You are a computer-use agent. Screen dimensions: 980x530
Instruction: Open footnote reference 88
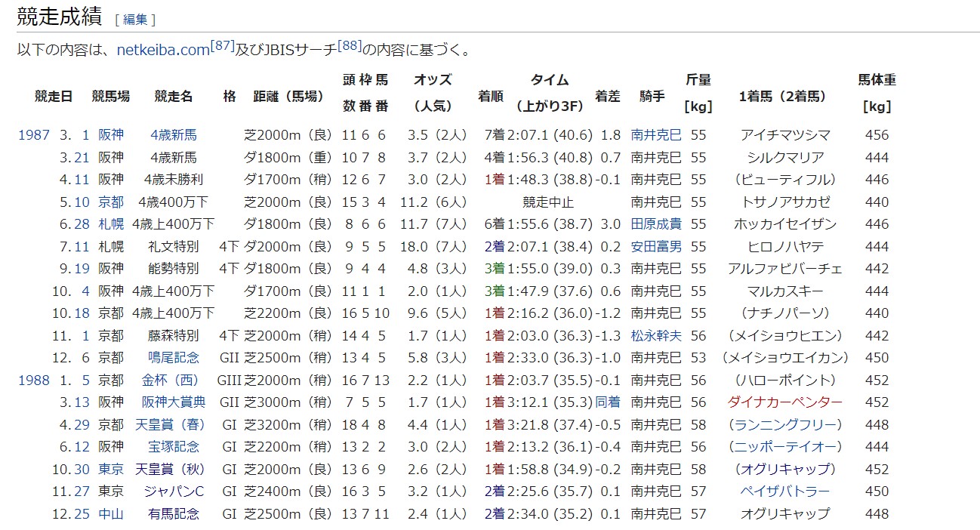point(350,46)
